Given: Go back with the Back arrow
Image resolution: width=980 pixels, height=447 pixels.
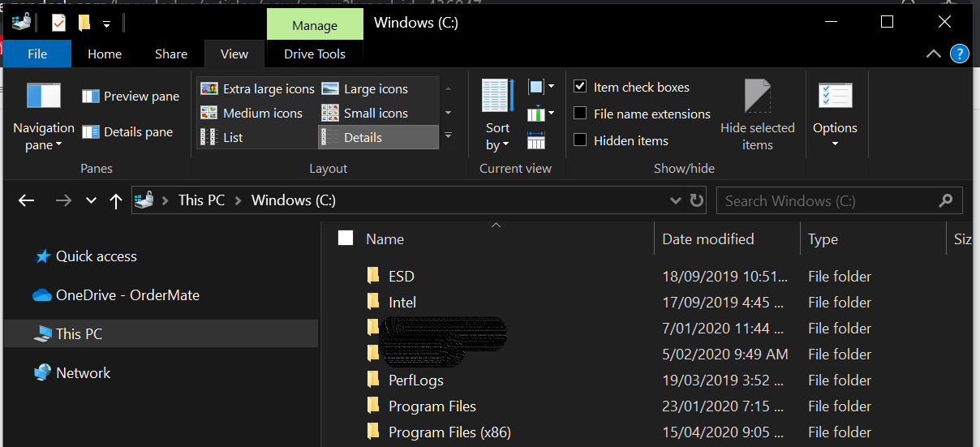Looking at the screenshot, I should tap(26, 200).
